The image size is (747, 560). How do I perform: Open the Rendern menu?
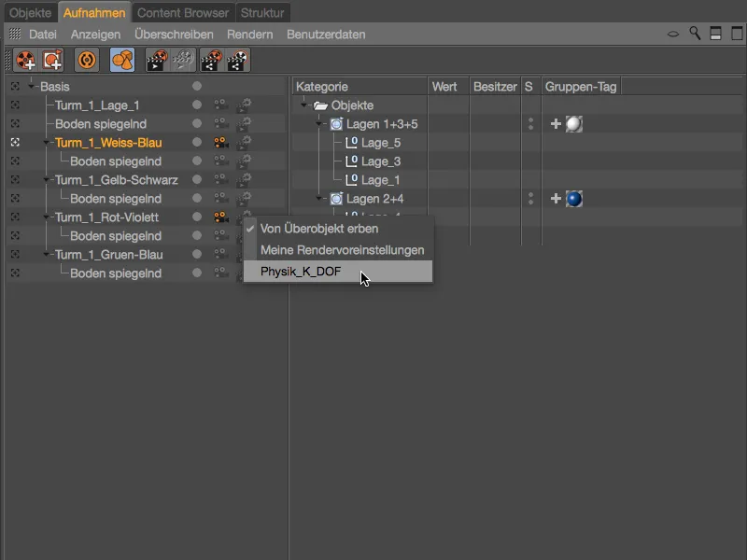[250, 35]
